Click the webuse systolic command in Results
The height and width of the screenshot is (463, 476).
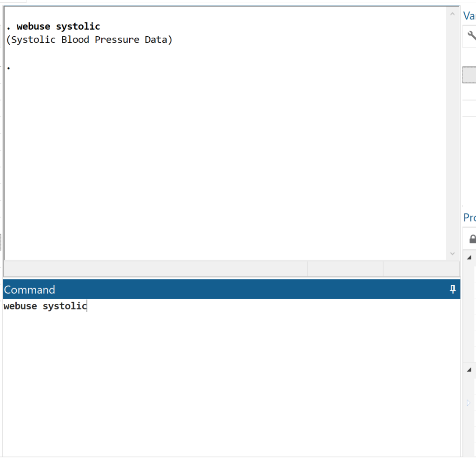pyautogui.click(x=53, y=26)
